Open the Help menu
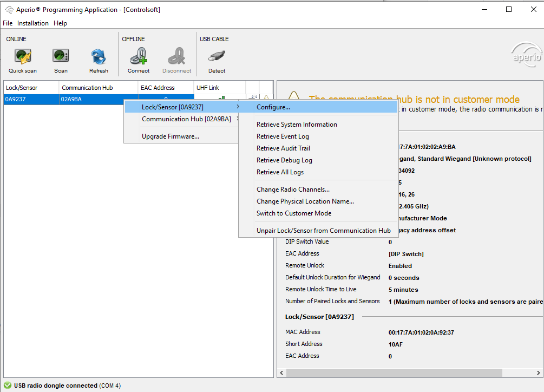544x392 pixels. click(x=60, y=23)
